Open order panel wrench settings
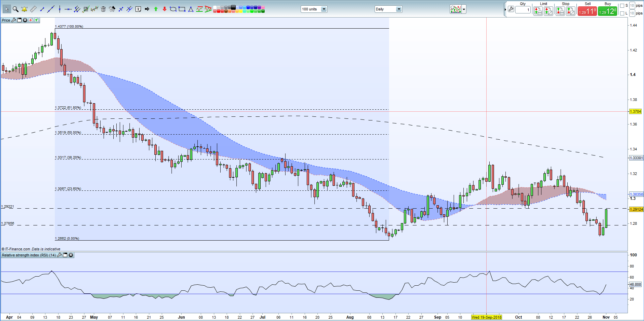 point(511,9)
